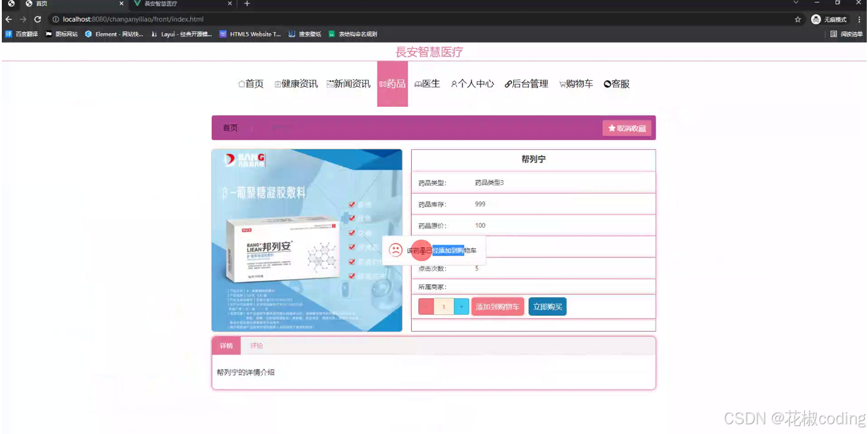Select the highlighted 药品 nav item
Screen dimensions: 868x434
(392, 84)
